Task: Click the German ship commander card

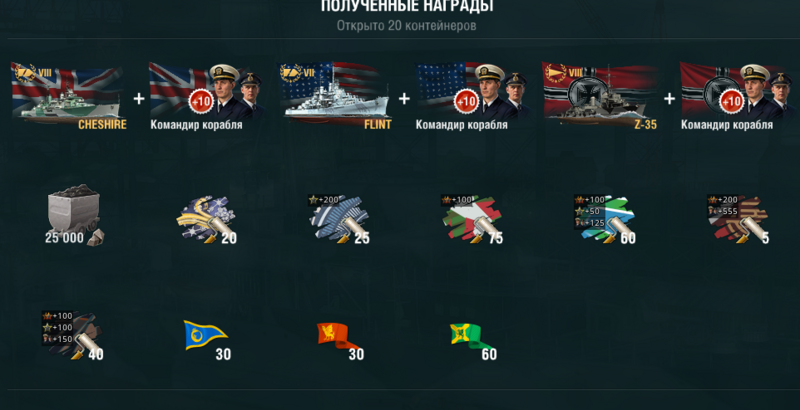Action: point(737,96)
